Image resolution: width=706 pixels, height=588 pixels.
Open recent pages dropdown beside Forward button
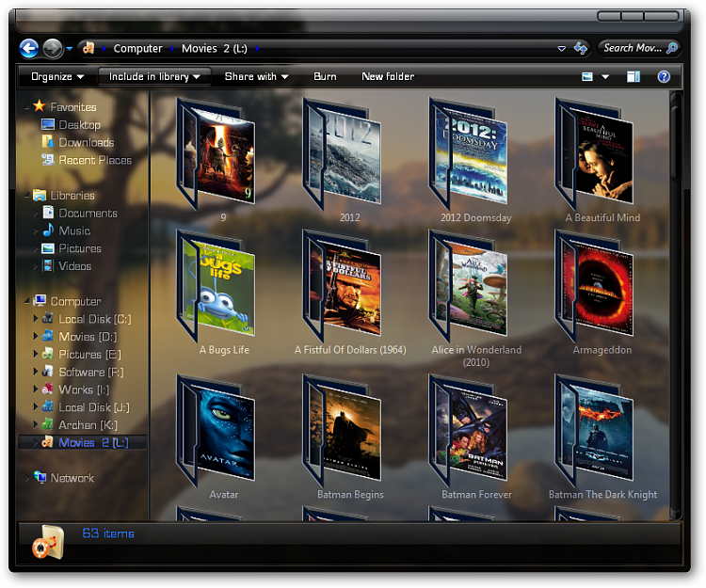pyautogui.click(x=70, y=48)
